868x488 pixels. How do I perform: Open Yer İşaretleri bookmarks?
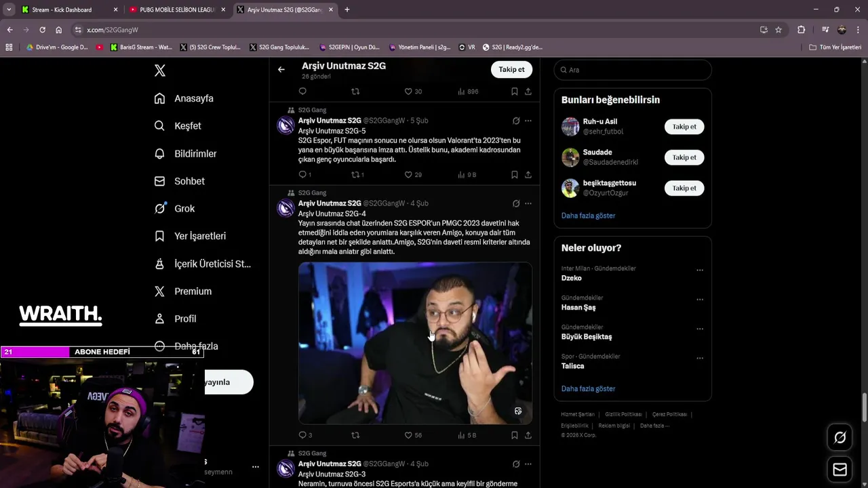click(190, 236)
